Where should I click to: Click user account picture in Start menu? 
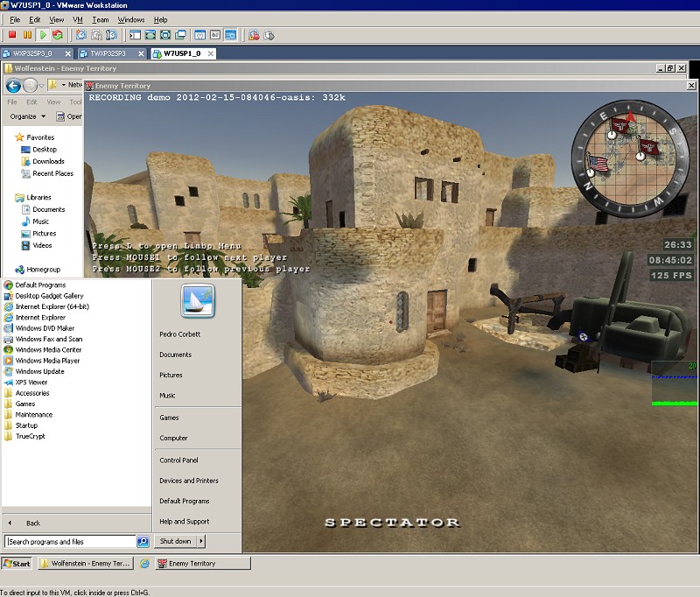[198, 300]
